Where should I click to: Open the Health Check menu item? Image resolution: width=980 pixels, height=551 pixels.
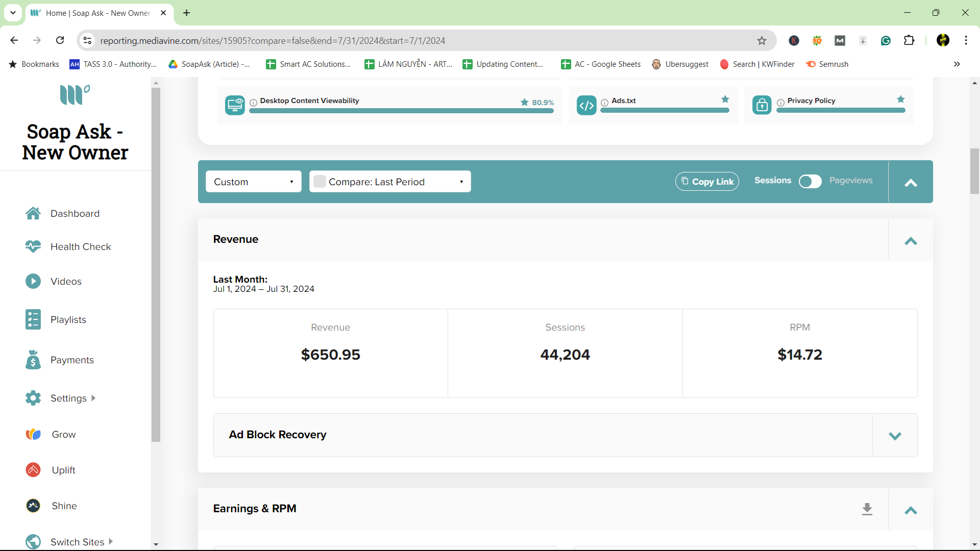click(x=81, y=246)
